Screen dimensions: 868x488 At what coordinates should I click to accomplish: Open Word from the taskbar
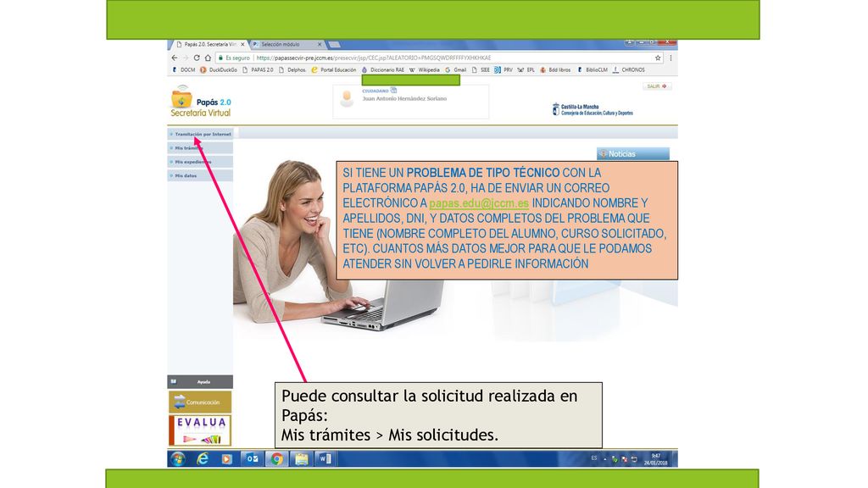325,458
